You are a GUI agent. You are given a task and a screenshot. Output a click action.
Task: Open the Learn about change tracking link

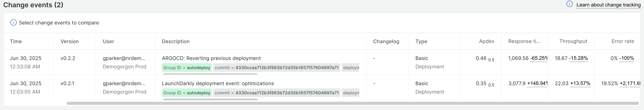coord(608,5)
